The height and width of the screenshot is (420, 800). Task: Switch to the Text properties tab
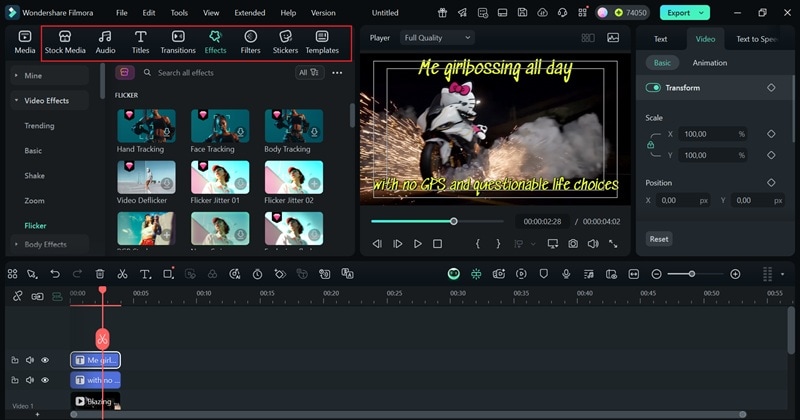(x=660, y=39)
